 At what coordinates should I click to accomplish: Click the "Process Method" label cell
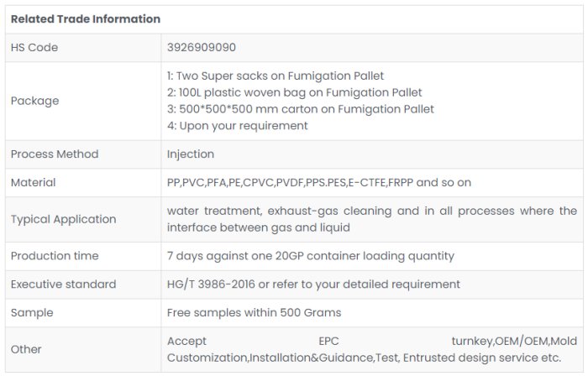55,154
